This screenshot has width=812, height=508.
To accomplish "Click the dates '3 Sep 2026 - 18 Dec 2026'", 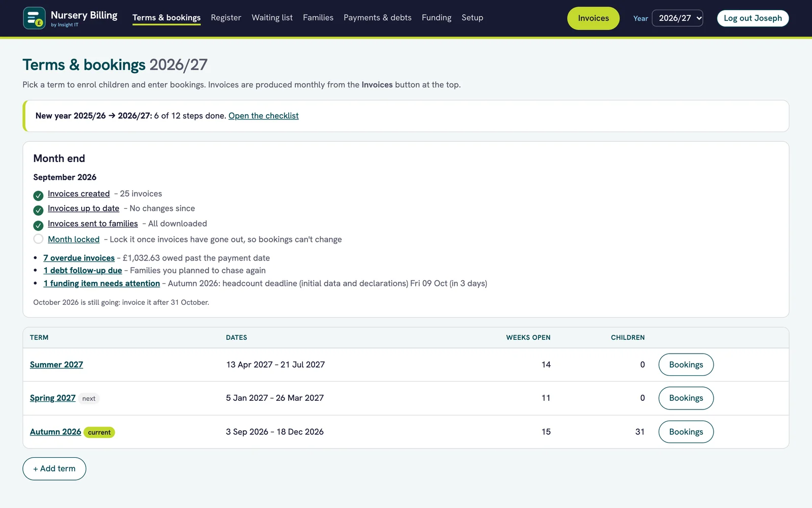I will (275, 432).
